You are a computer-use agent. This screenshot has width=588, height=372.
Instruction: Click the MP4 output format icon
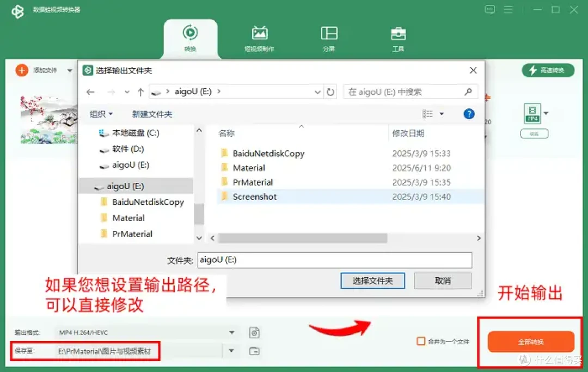(x=532, y=113)
